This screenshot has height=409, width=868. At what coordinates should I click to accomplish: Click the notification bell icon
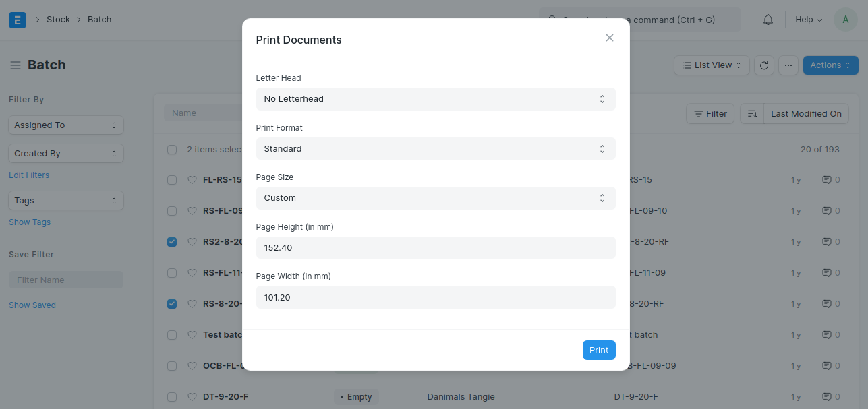[768, 20]
